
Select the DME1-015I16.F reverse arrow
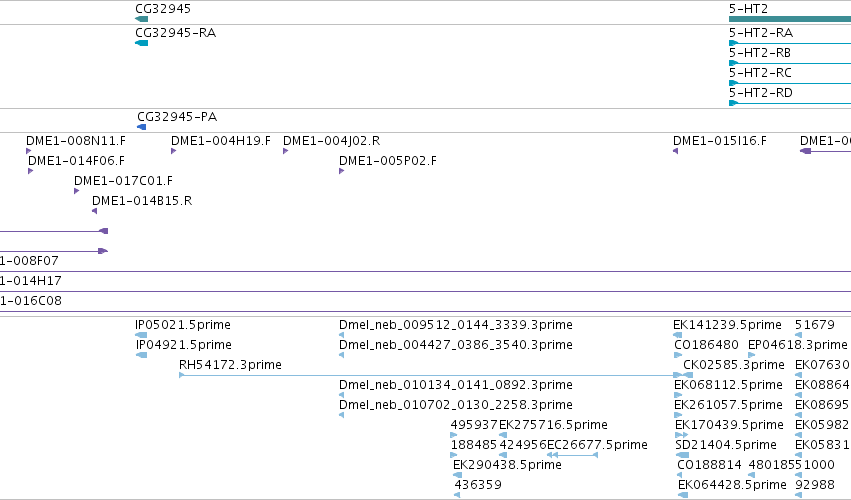coord(676,151)
